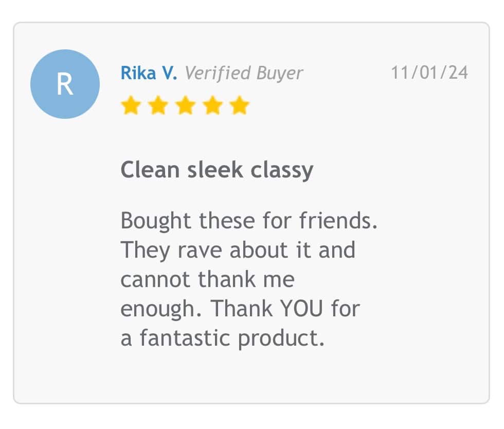Click the line cannot thank me

(207, 279)
